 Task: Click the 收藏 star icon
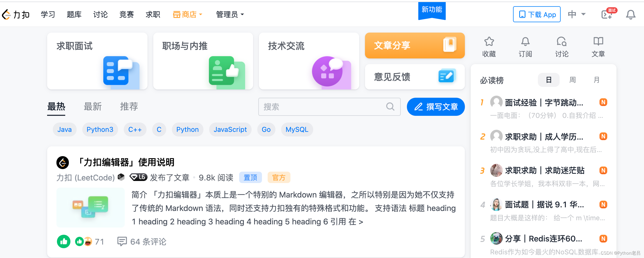pos(489,41)
